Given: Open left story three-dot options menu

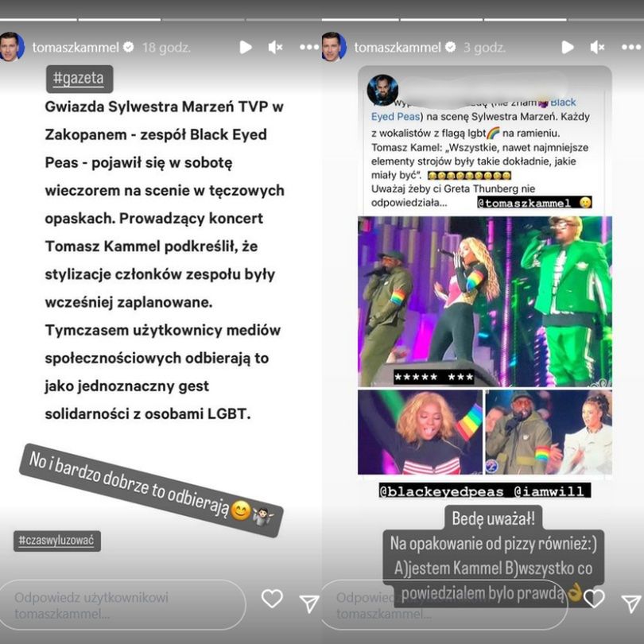Looking at the screenshot, I should 308,47.
